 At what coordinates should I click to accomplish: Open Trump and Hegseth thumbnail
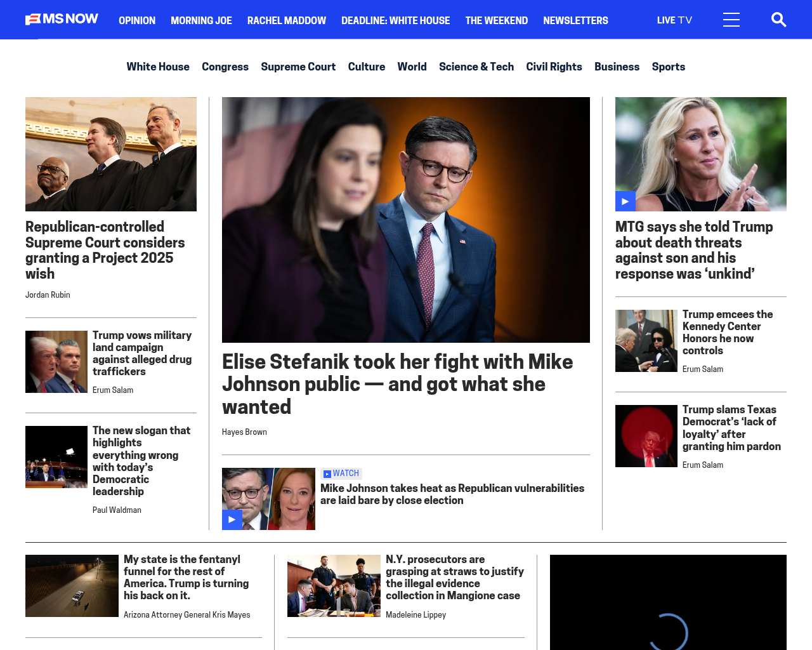[56, 362]
